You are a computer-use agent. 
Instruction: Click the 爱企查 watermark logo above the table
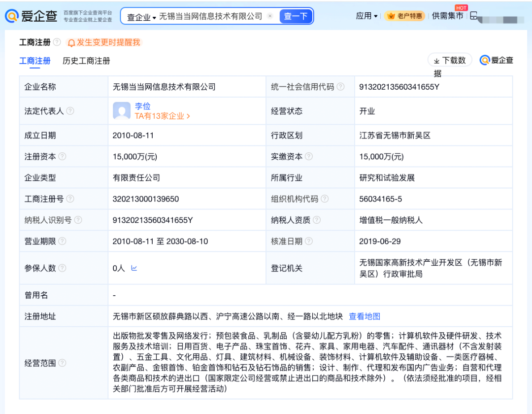(x=485, y=60)
